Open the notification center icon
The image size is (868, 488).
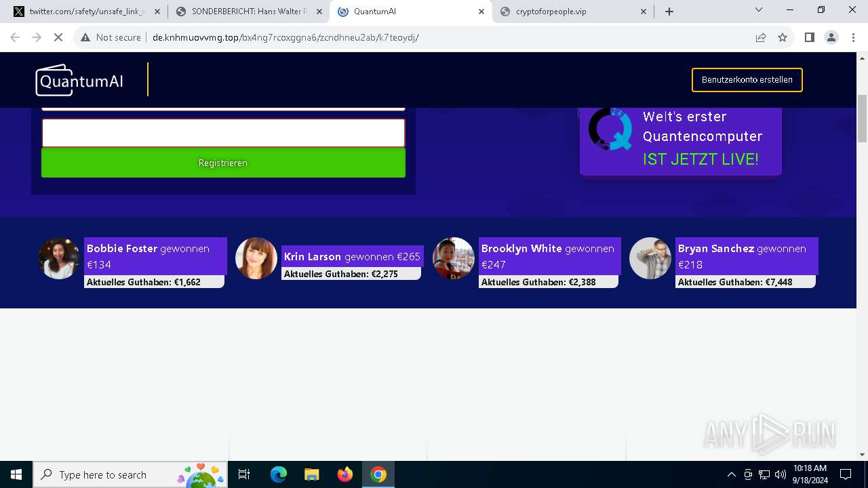click(846, 474)
